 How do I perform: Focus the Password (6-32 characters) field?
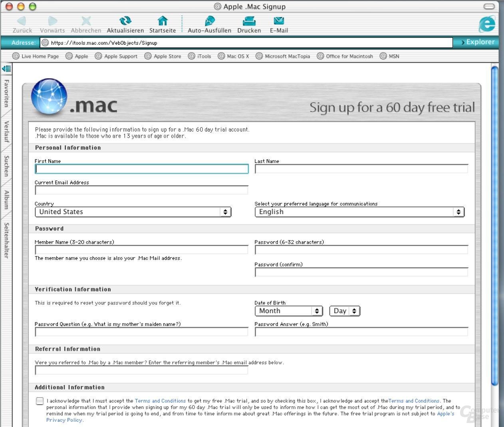pos(361,250)
